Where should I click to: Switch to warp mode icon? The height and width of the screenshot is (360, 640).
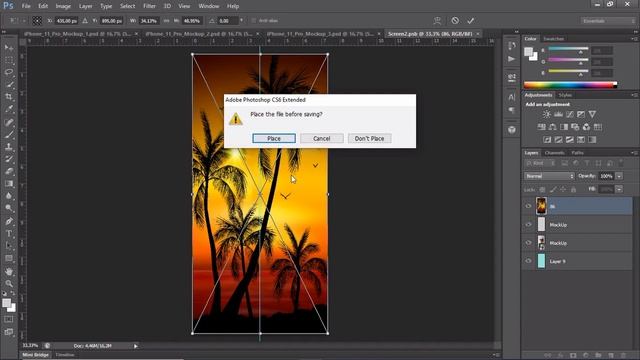[x=437, y=20]
